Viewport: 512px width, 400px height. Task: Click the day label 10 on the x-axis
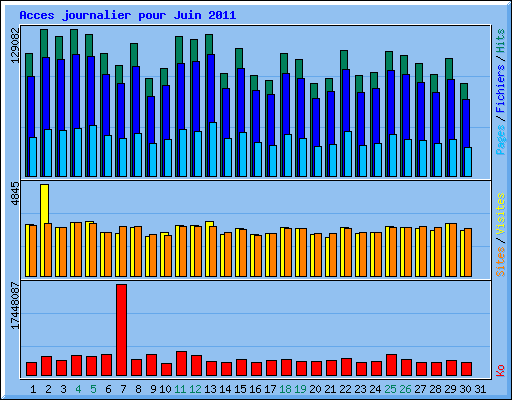click(x=165, y=389)
